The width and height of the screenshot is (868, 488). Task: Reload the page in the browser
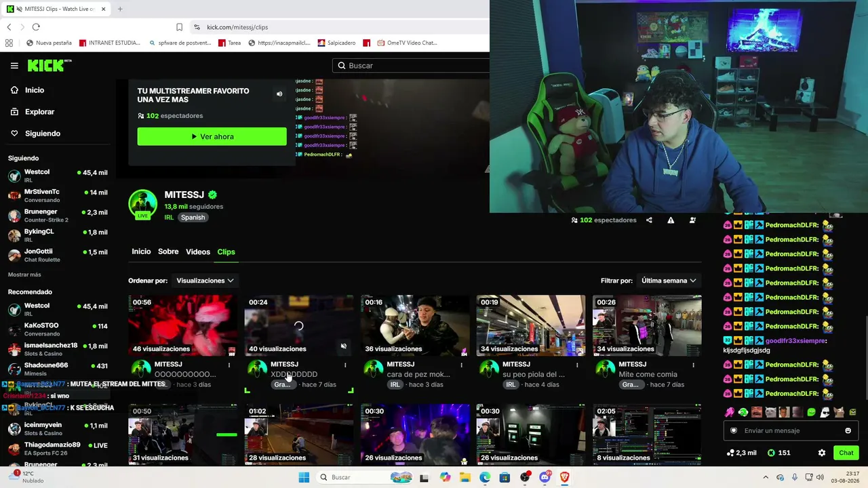(x=36, y=27)
